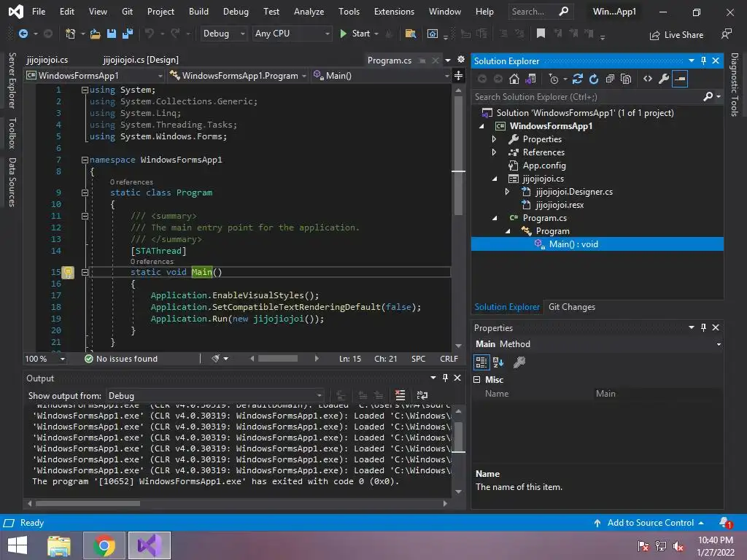Click the search magnifier in Solution Explorer
747x560 pixels.
(x=708, y=97)
